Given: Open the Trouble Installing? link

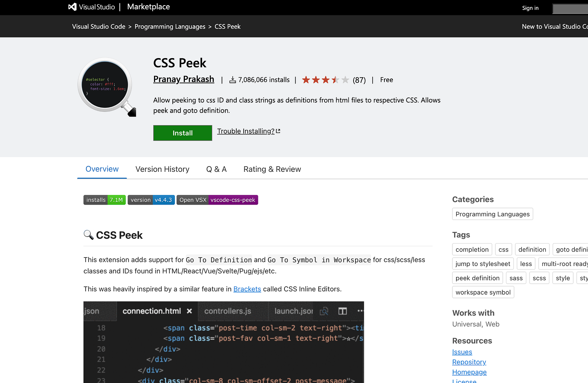Looking at the screenshot, I should 246,131.
